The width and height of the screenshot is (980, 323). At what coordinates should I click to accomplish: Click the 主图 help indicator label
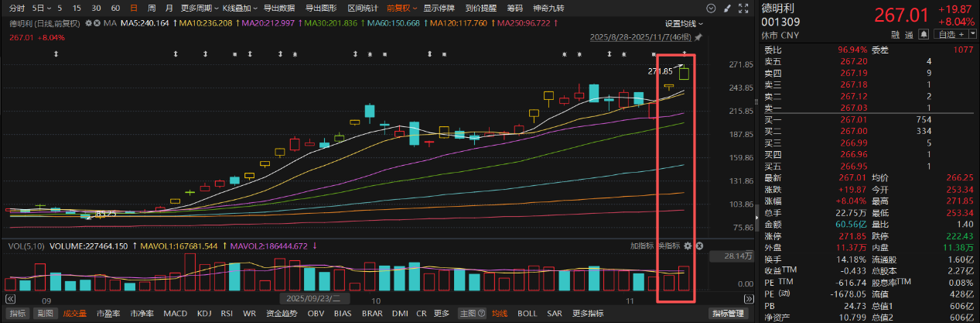472,313
